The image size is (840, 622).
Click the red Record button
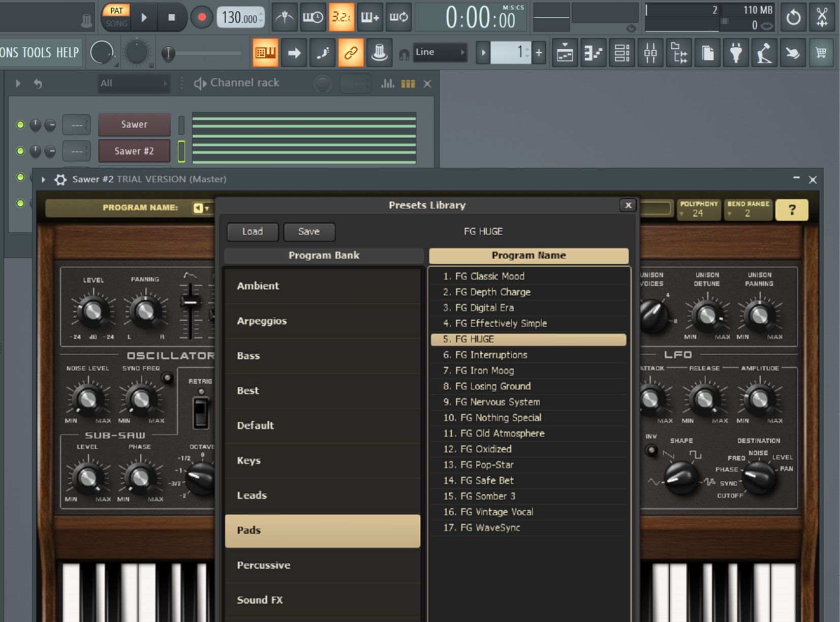pyautogui.click(x=202, y=18)
